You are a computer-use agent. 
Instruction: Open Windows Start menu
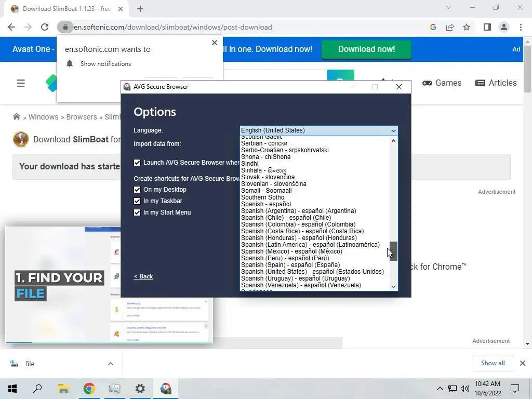[x=12, y=389]
